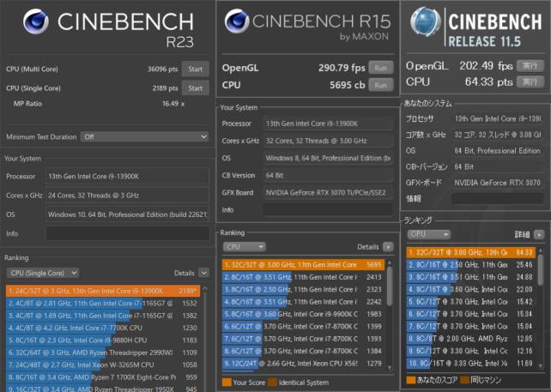The width and height of the screenshot is (551, 392).
Task: Select the Xeon W-3265M ranking row
Action: pyautogui.click(x=103, y=365)
